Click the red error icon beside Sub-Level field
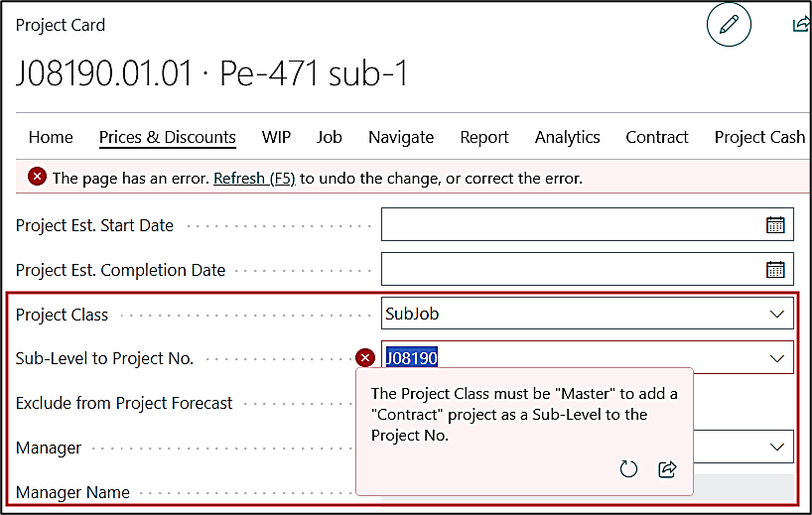This screenshot has height=515, width=812. click(x=365, y=358)
